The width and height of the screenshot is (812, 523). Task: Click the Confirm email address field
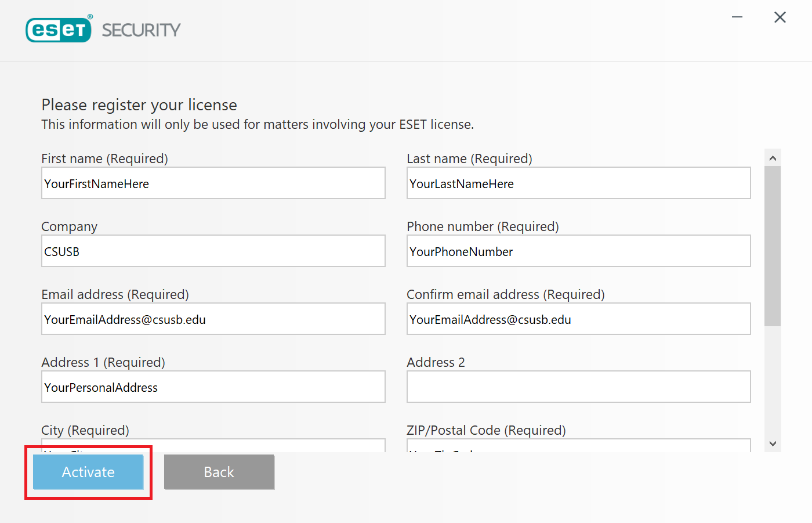point(579,319)
